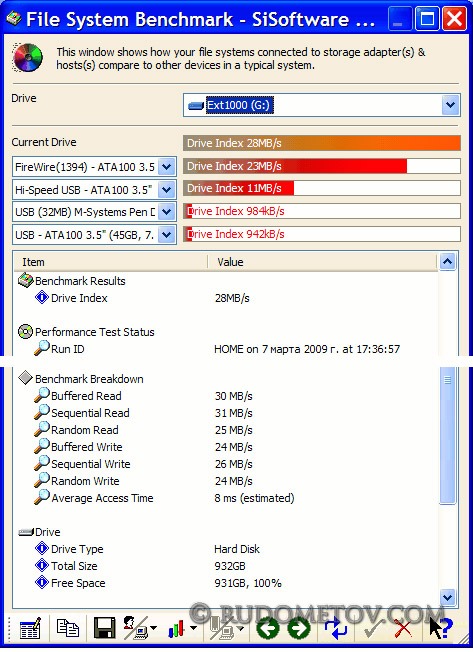Click info icon beside Drive Type
The height and width of the screenshot is (652, 473).
(42, 548)
